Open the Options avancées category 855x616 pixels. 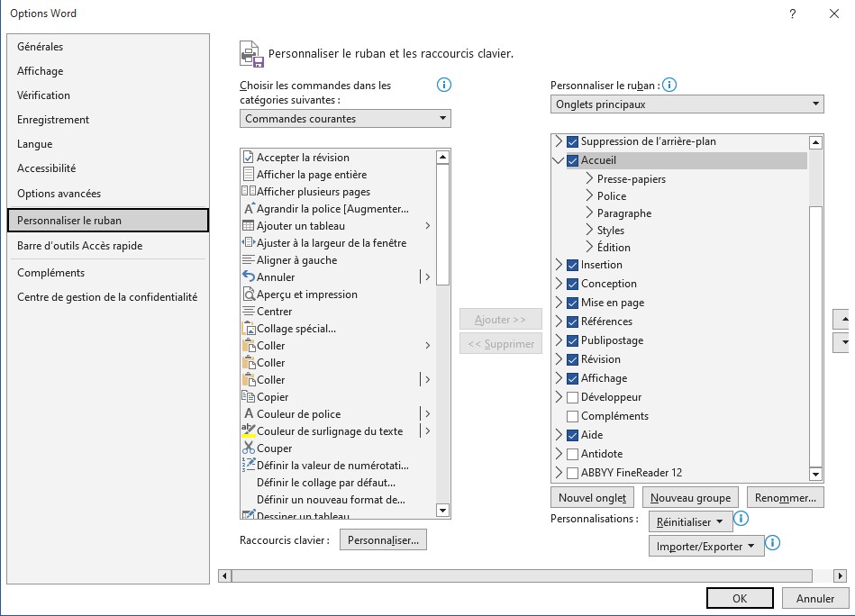59,194
